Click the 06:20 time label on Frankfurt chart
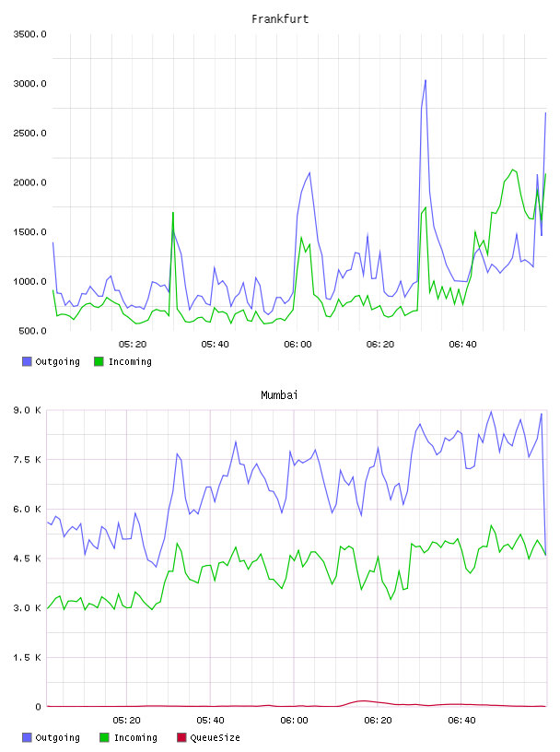 click(x=380, y=345)
